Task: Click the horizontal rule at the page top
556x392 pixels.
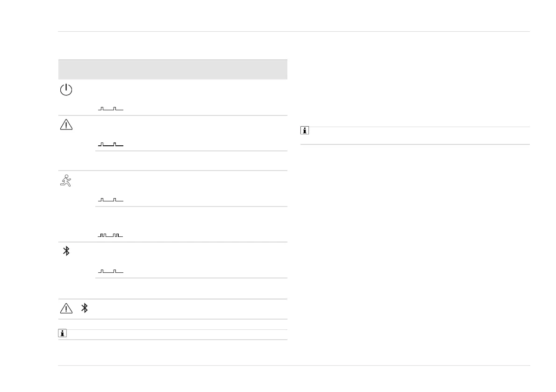Action: pos(294,32)
